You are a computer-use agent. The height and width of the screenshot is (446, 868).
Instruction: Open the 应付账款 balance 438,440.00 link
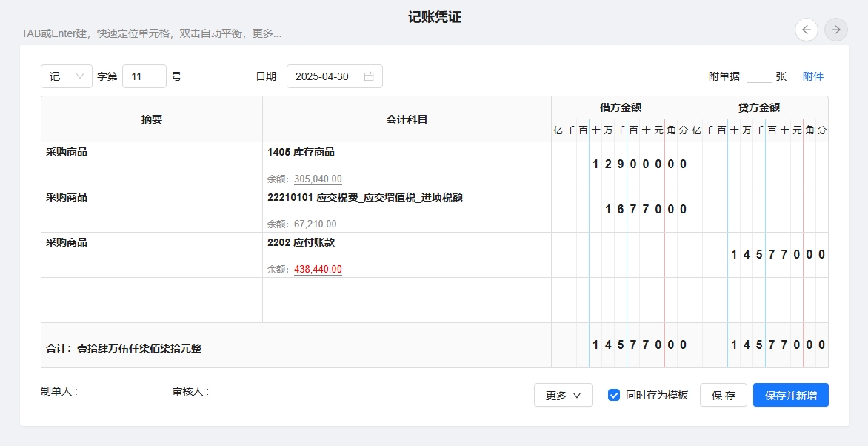pyautogui.click(x=318, y=269)
